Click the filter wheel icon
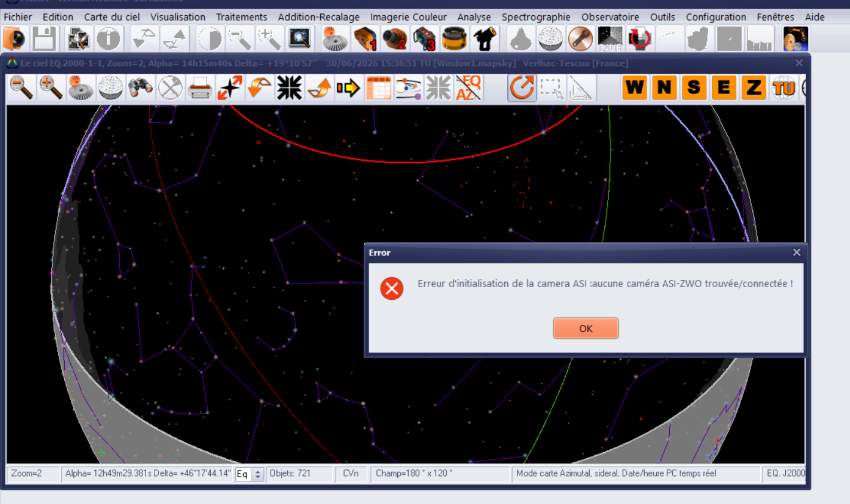Screen dimensions: 850x504 click(455, 39)
